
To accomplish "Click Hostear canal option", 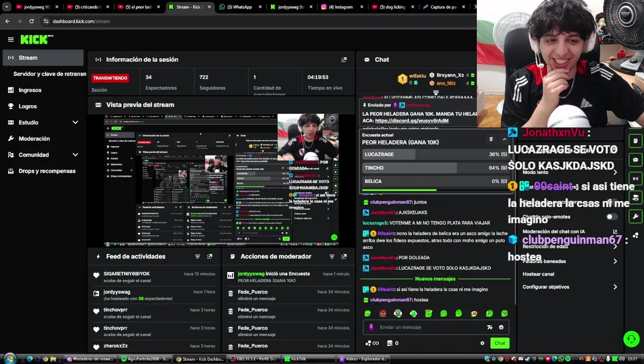I will 538,274.
